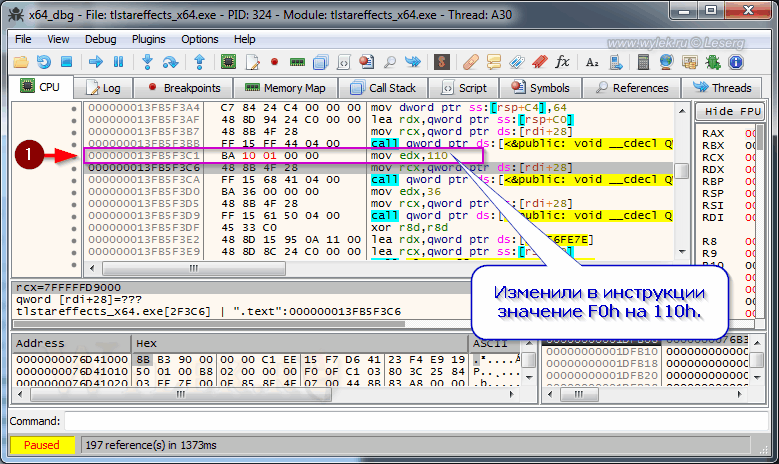Screen dimensions: 779x464
Task: Open the Patches bandage icon
Action: 470,62
